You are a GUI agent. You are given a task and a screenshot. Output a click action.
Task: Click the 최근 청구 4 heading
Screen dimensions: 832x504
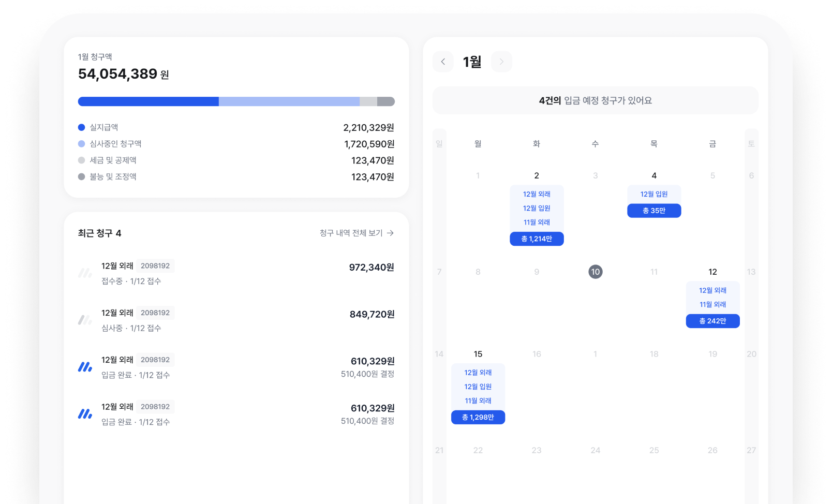click(x=99, y=233)
